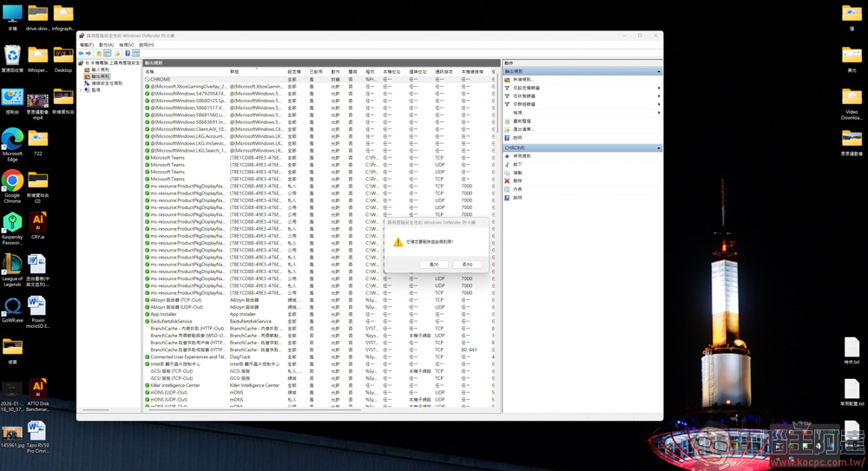Open the 動作(A) menu
The height and width of the screenshot is (471, 868).
click(106, 45)
